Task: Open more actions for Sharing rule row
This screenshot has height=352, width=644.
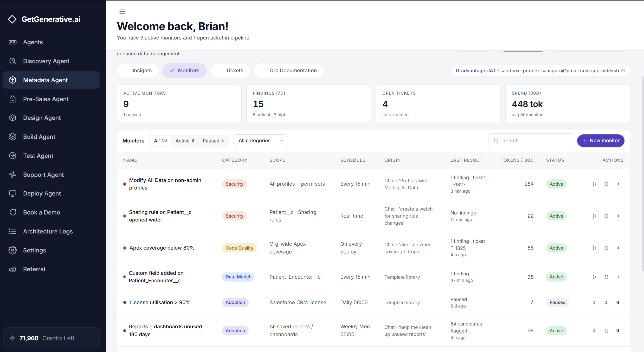Action: click(x=618, y=216)
